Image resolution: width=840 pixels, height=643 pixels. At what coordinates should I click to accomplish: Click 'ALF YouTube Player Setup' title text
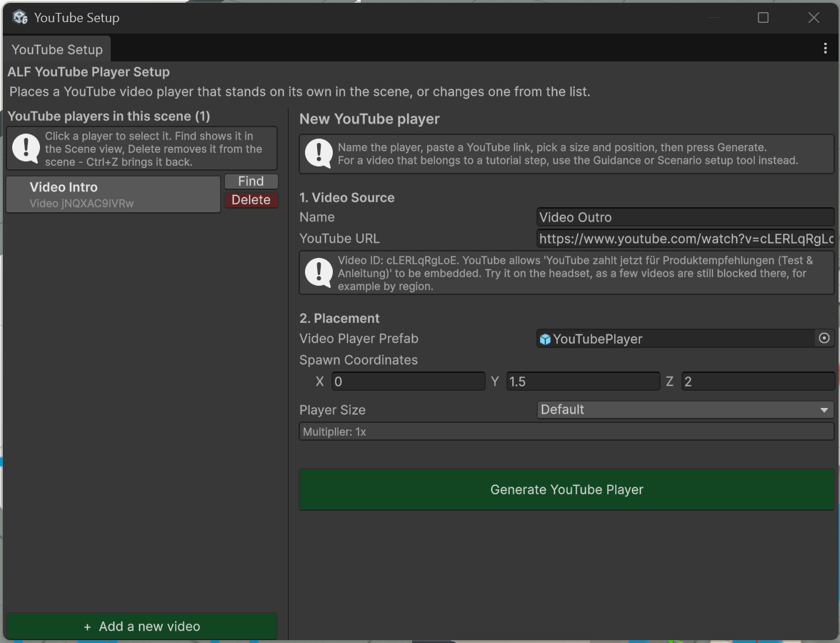pos(89,71)
